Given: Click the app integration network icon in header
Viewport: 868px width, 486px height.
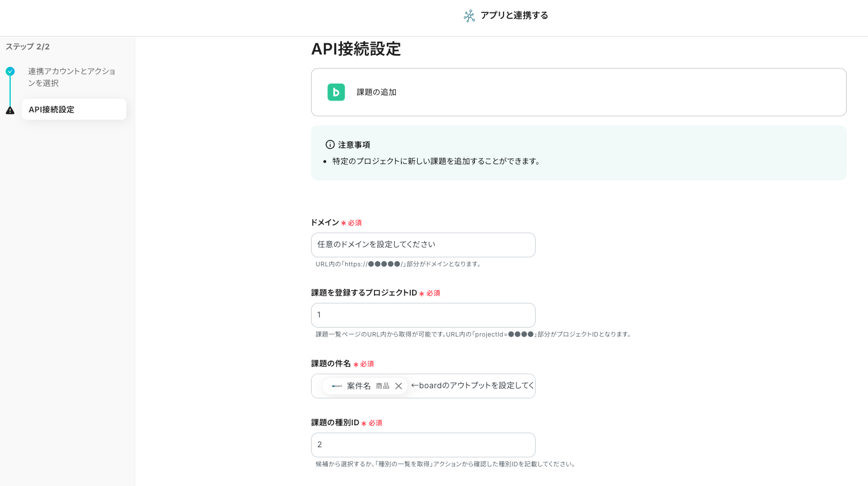Looking at the screenshot, I should tap(469, 16).
